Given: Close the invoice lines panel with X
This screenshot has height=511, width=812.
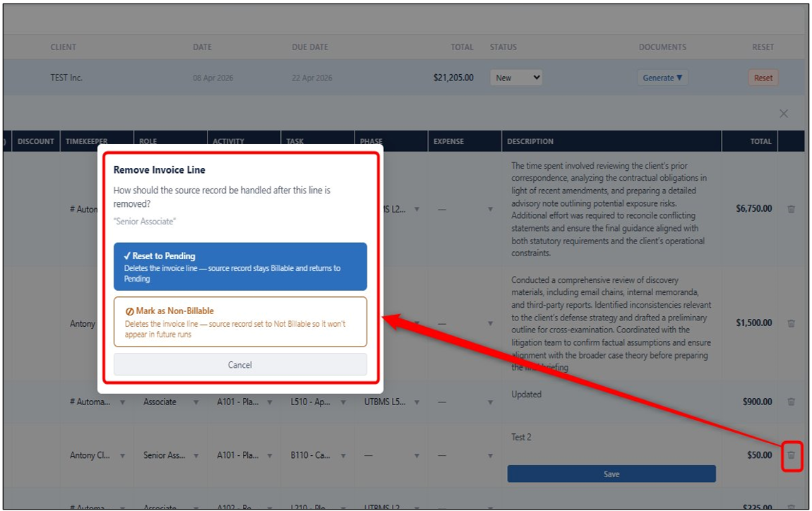Looking at the screenshot, I should (x=784, y=114).
